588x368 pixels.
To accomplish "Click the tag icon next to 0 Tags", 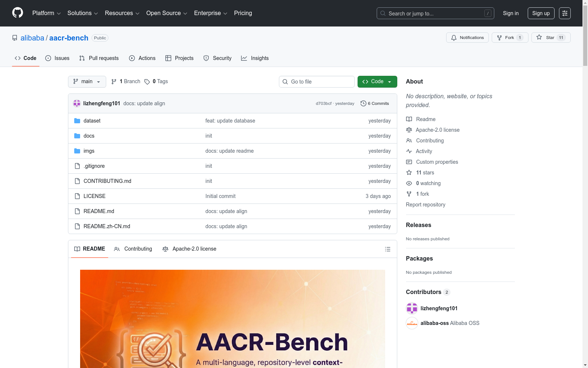I will click(147, 82).
